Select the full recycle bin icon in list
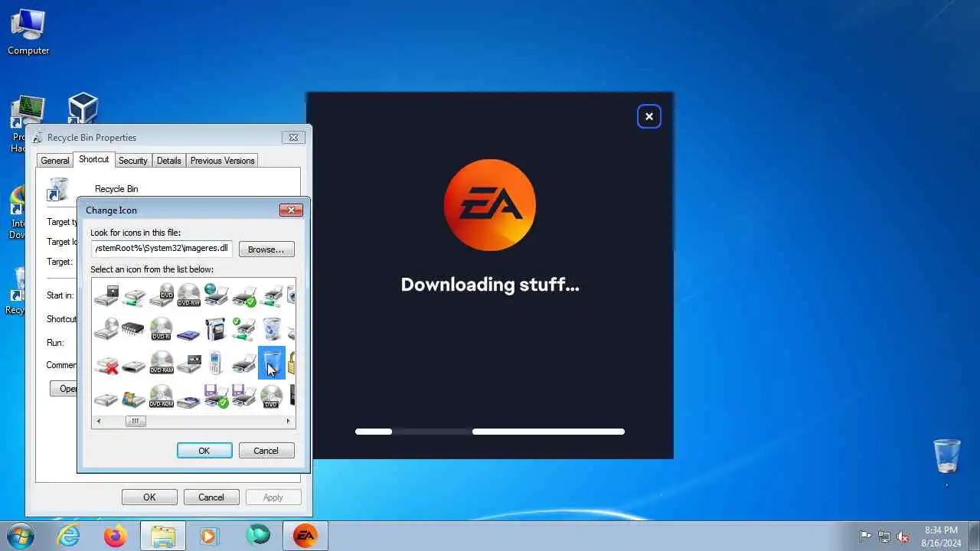 coord(272,330)
